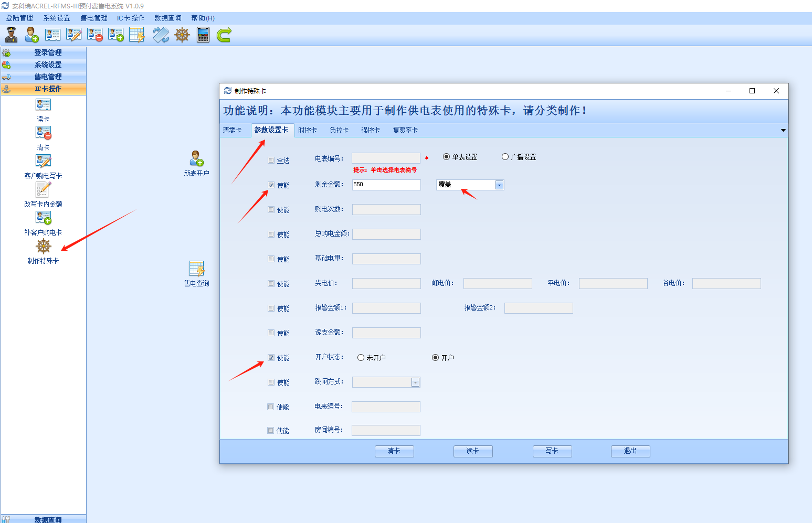
Task: Click into the 电表编号 input field
Action: (x=386, y=158)
